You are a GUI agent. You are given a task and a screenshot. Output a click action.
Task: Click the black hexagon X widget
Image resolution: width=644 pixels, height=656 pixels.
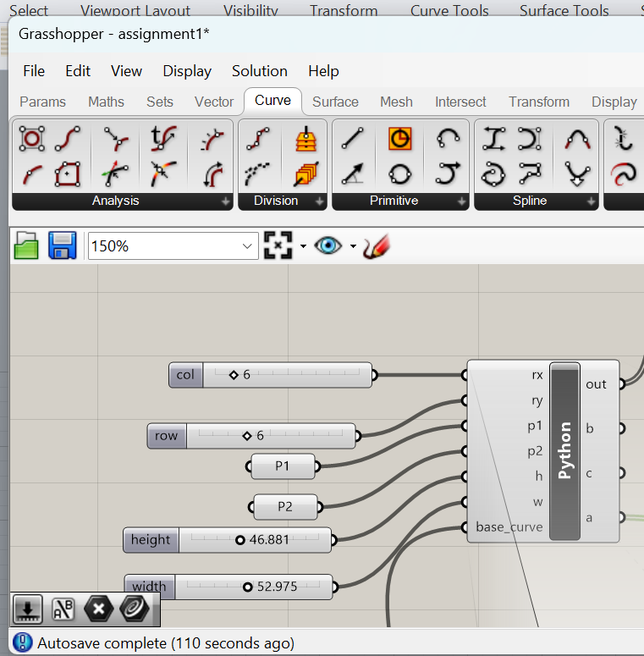[99, 609]
